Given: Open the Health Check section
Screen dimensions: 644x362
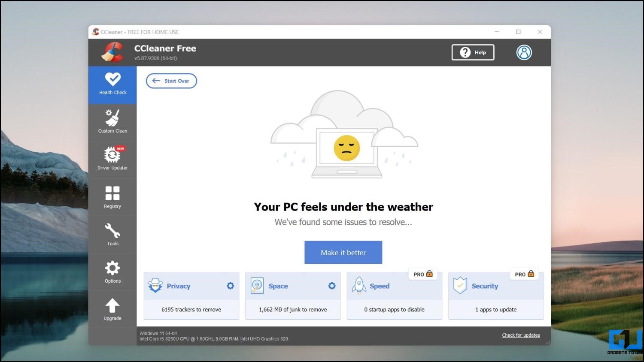Looking at the screenshot, I should click(112, 84).
